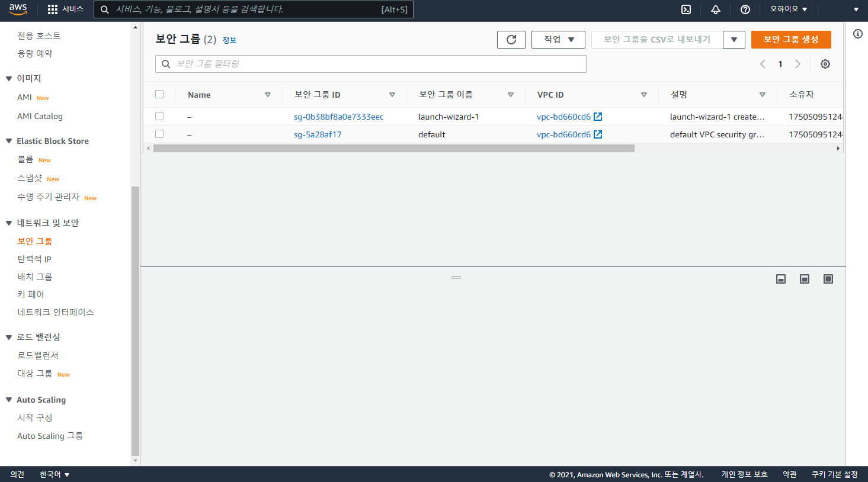Sort by the Name column arrow
Viewport: 868px width, 482px height.
tap(268, 95)
